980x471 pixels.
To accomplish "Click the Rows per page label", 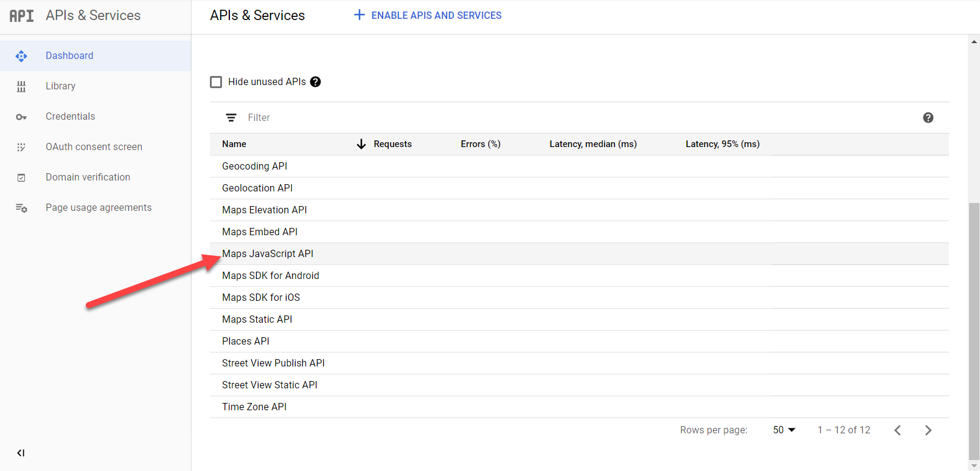I will (714, 430).
